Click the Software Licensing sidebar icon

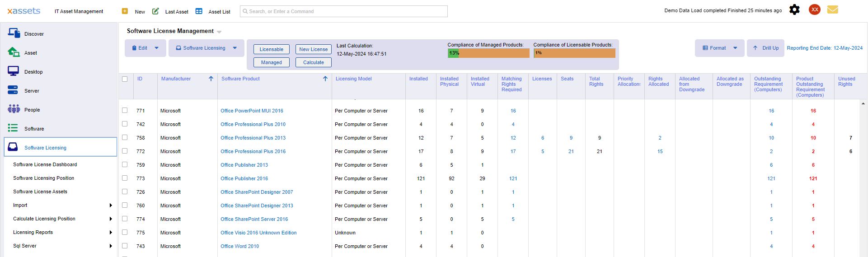coord(13,147)
